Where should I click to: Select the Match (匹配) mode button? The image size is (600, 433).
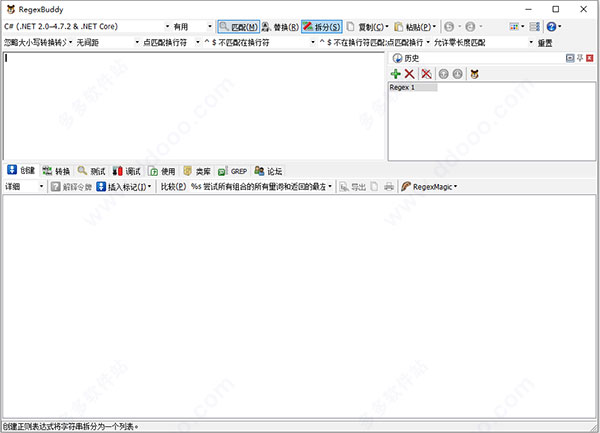[x=239, y=27]
